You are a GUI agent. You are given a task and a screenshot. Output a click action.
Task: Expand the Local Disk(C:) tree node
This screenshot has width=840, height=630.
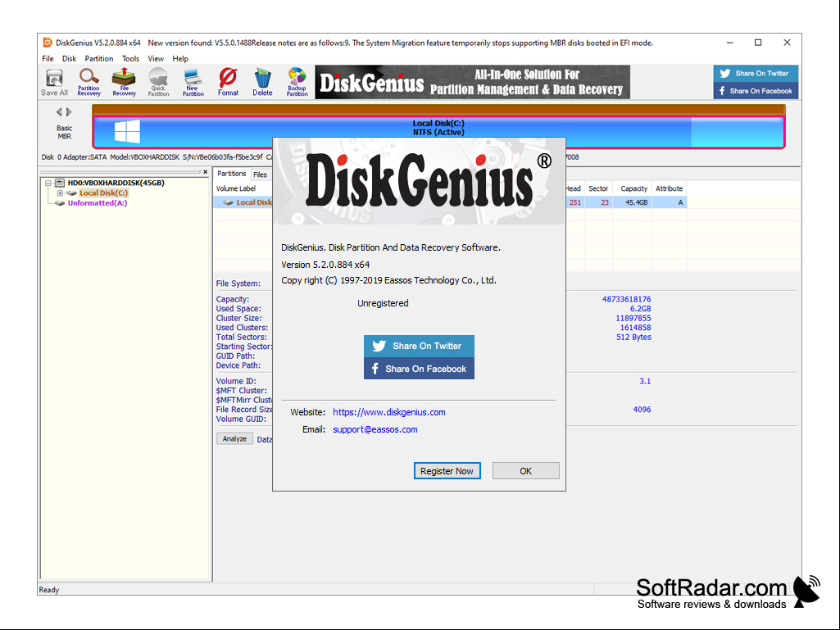[x=60, y=193]
